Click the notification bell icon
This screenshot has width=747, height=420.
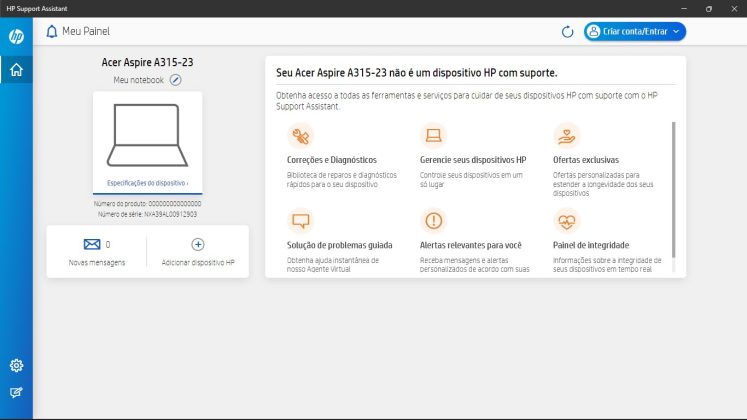click(x=51, y=31)
